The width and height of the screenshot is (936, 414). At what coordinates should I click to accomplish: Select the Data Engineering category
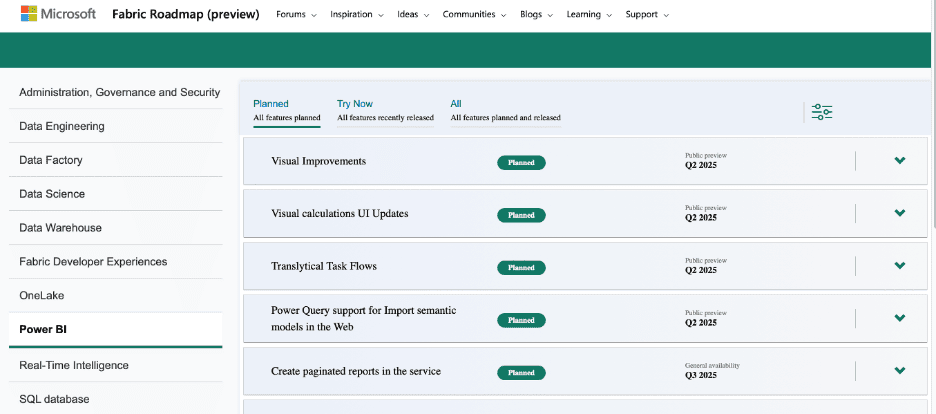coord(116,126)
